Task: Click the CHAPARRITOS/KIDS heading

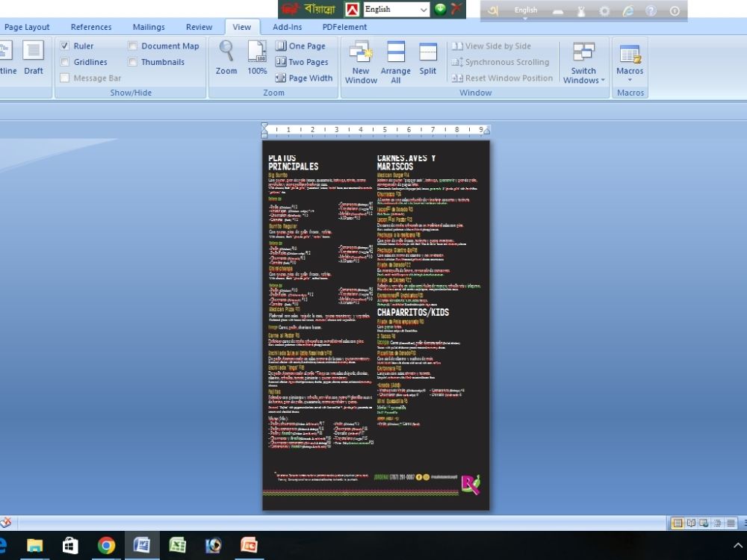Action: [x=413, y=312]
